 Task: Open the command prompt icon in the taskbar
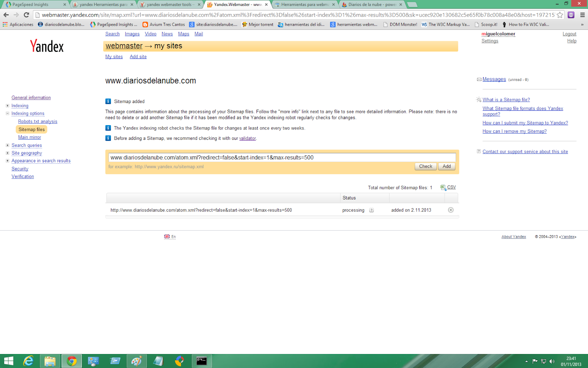(x=201, y=361)
